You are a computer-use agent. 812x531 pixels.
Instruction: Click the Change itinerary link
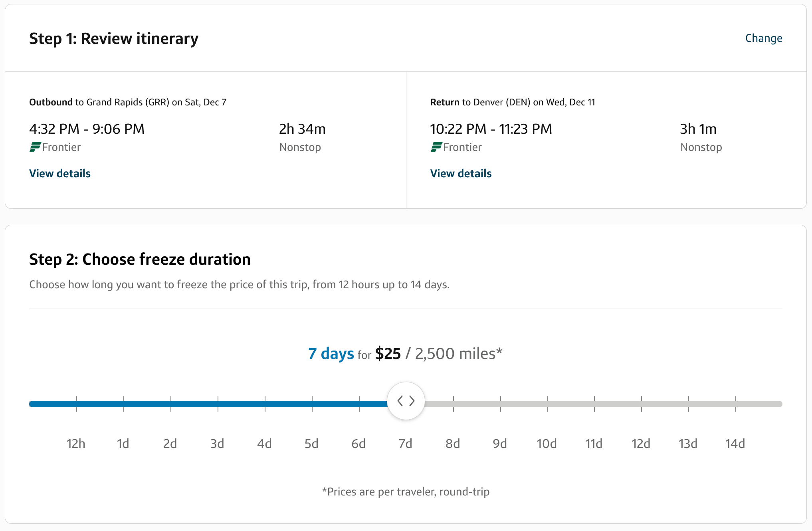click(763, 38)
